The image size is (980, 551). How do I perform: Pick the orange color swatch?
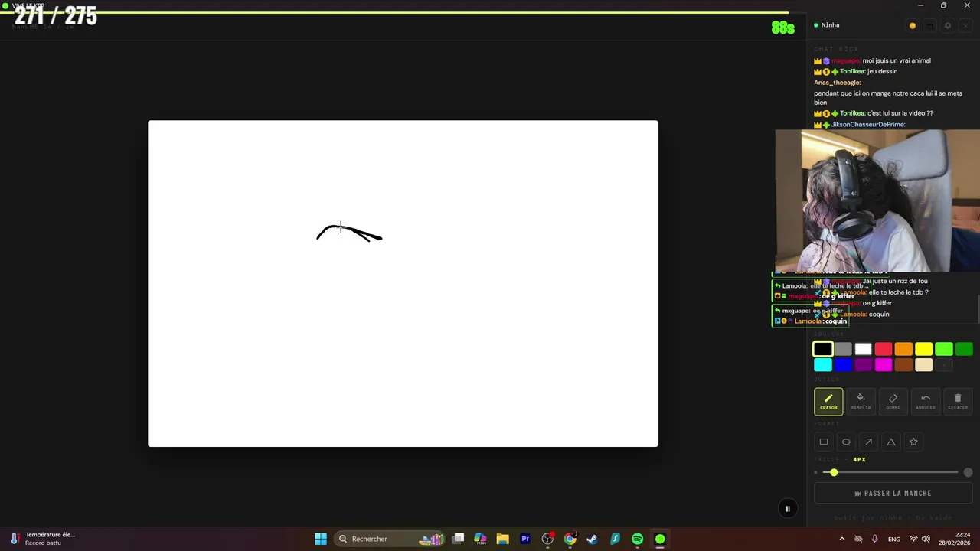click(903, 349)
